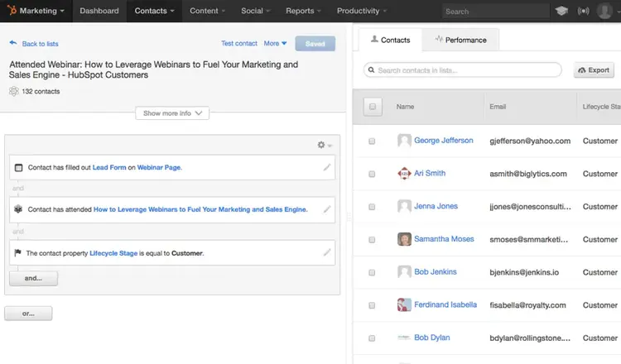Sort by the Email column header
The image size is (621, 364).
(x=498, y=107)
